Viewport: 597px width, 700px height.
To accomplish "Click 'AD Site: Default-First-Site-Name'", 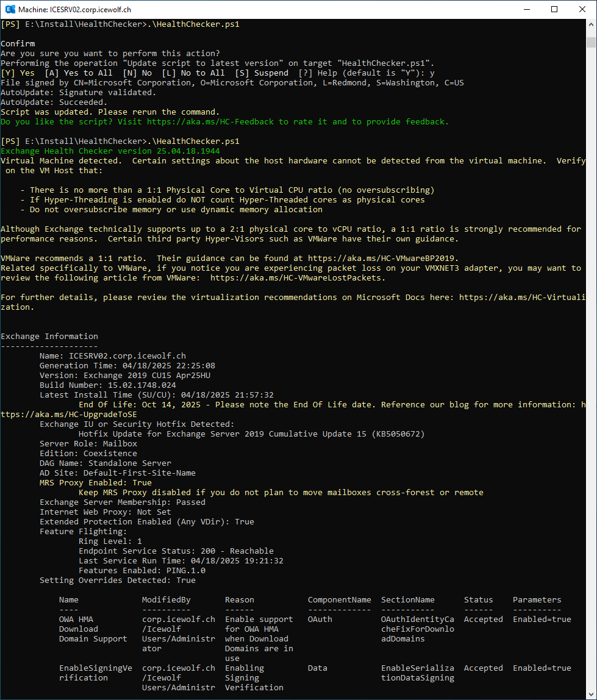I will 118,473.
